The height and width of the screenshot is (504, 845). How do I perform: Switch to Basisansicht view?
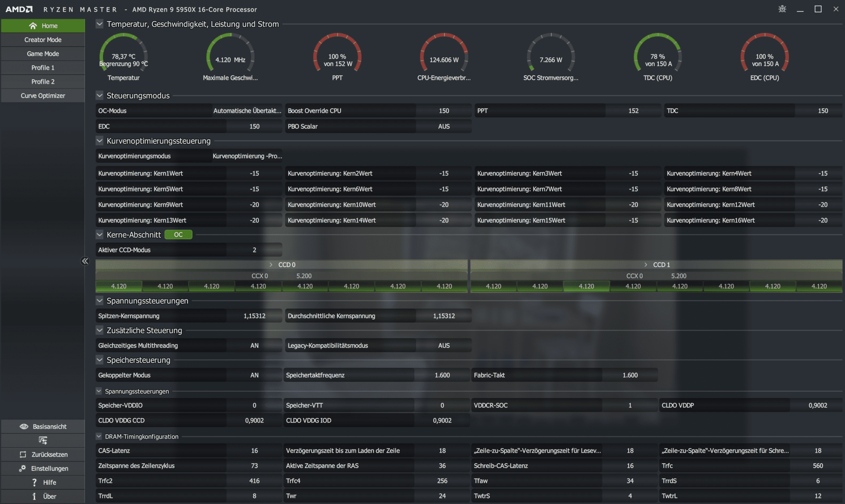click(43, 427)
